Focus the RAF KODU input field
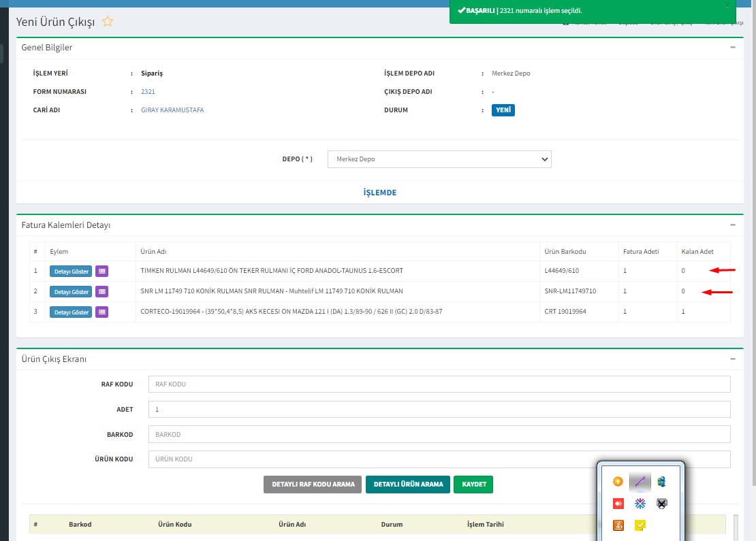This screenshot has width=756, height=541. (439, 384)
